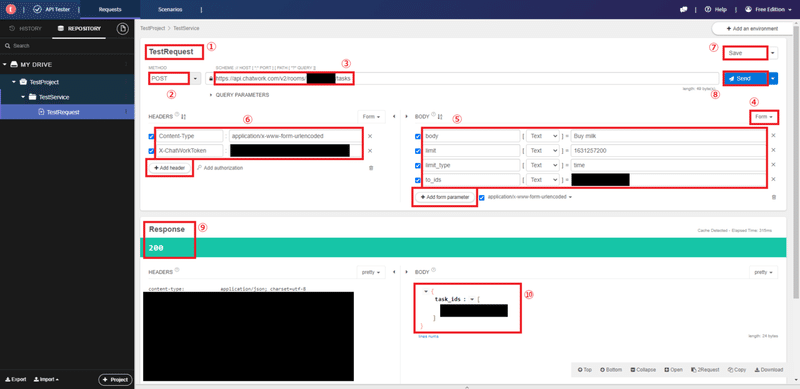This screenshot has width=800, height=389.
Task: Open the Free Edition account menu
Action: point(769,9)
